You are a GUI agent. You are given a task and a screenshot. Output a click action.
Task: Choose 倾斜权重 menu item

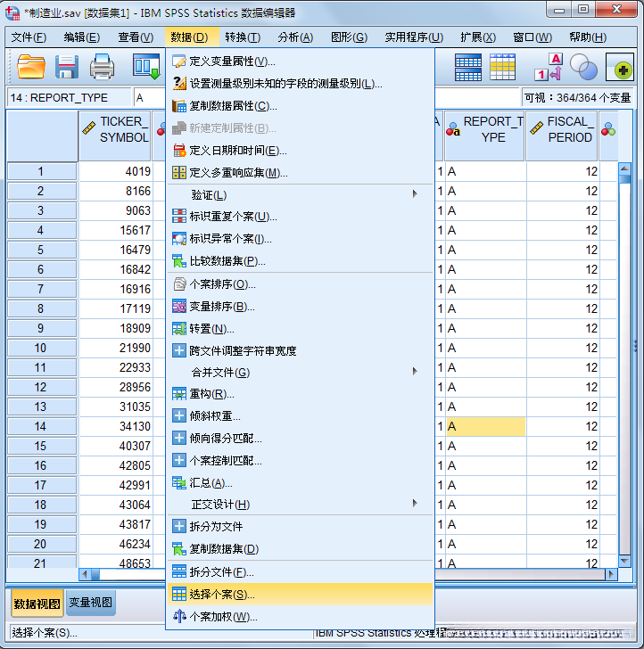(x=300, y=416)
